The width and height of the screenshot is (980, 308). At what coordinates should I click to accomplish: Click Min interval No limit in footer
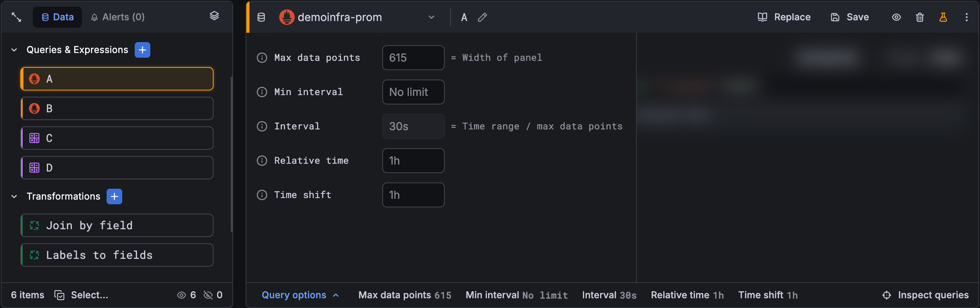pyautogui.click(x=517, y=295)
